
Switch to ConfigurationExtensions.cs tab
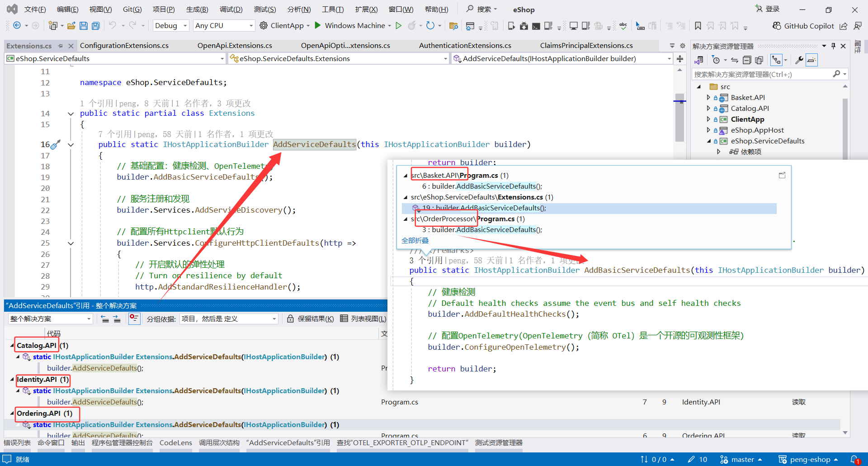click(124, 46)
